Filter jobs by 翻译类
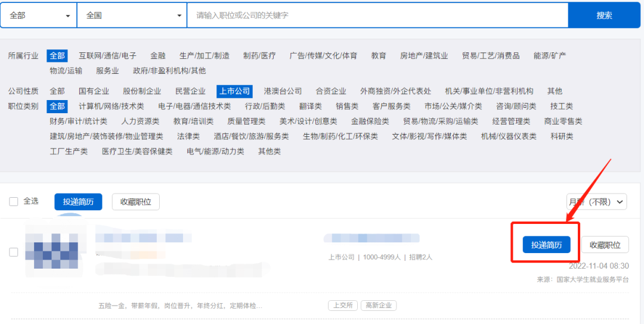This screenshot has width=644, height=324. pos(310,106)
